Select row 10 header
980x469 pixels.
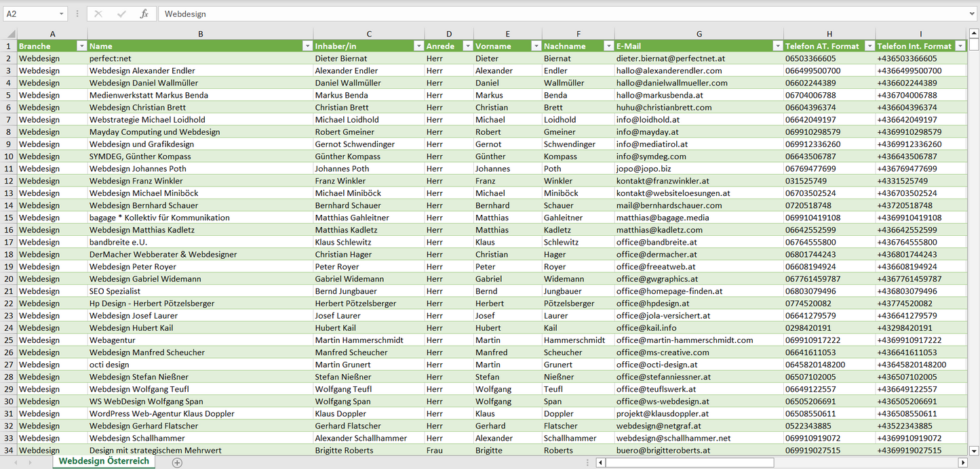pyautogui.click(x=9, y=157)
